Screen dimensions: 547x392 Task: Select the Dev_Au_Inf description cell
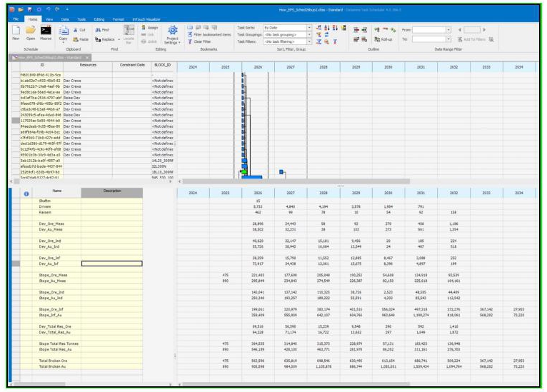[x=106, y=263]
